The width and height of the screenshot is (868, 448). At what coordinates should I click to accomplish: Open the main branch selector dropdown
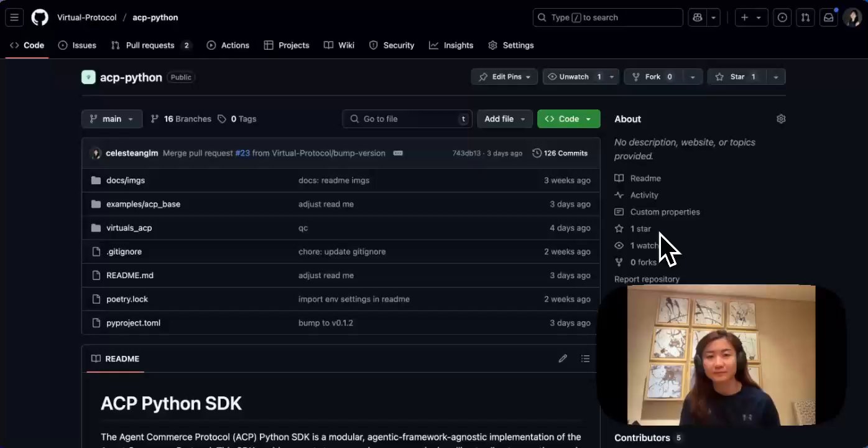coord(112,119)
